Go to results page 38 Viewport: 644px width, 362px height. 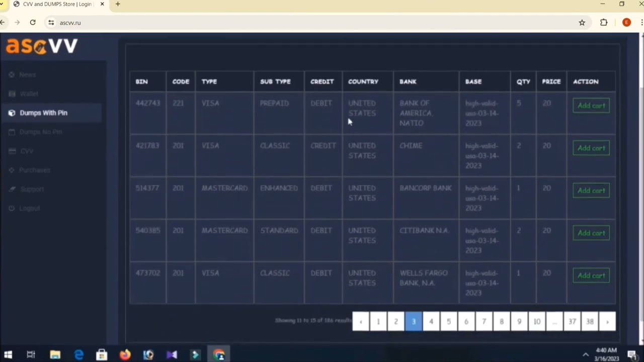590,321
